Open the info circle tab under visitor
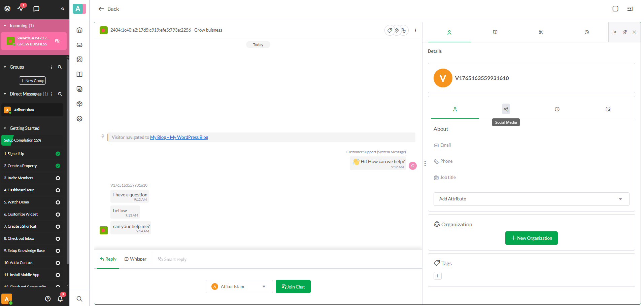This screenshot has height=306, width=644. pos(557,109)
